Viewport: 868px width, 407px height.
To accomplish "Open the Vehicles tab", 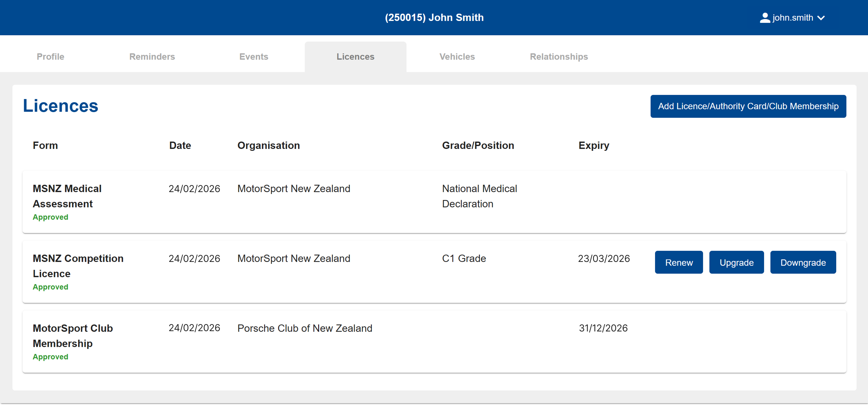I will (x=457, y=57).
